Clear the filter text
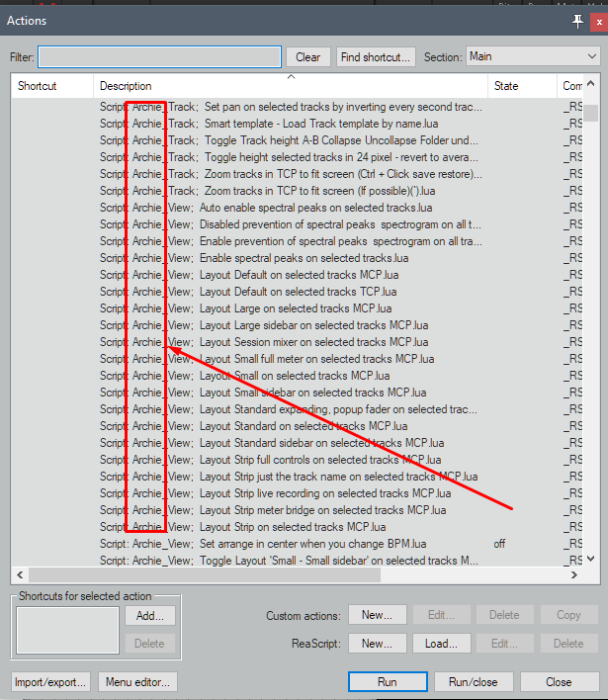The width and height of the screenshot is (608, 700). tap(308, 57)
